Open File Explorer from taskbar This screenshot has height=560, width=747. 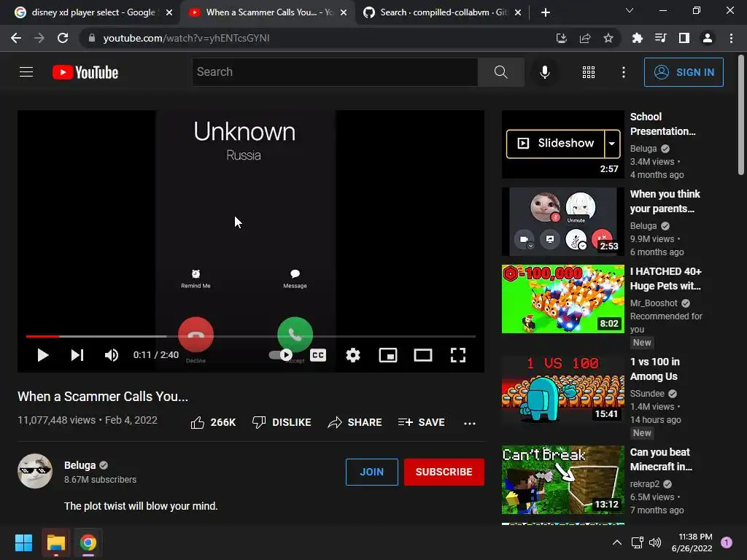55,542
